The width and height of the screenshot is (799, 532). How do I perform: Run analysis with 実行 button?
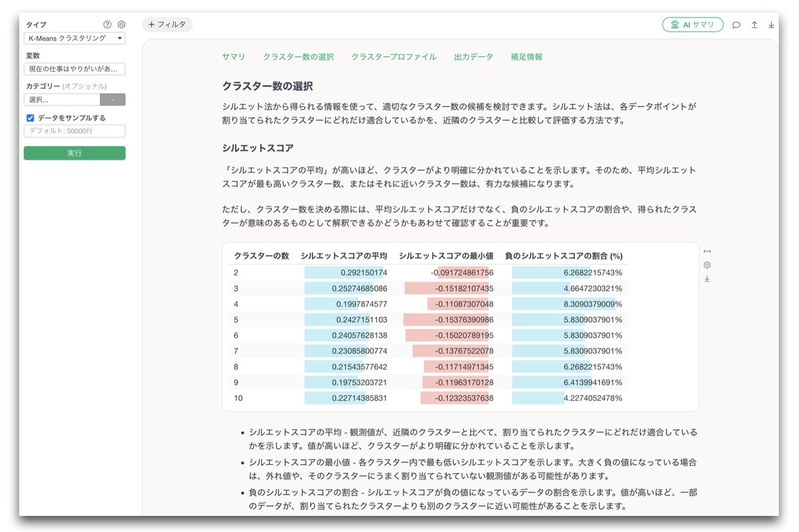pos(75,153)
